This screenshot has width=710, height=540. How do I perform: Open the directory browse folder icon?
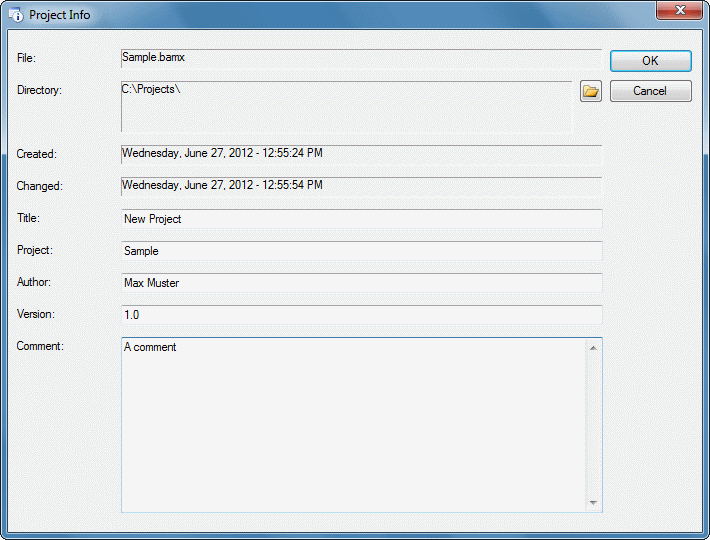pos(590,91)
